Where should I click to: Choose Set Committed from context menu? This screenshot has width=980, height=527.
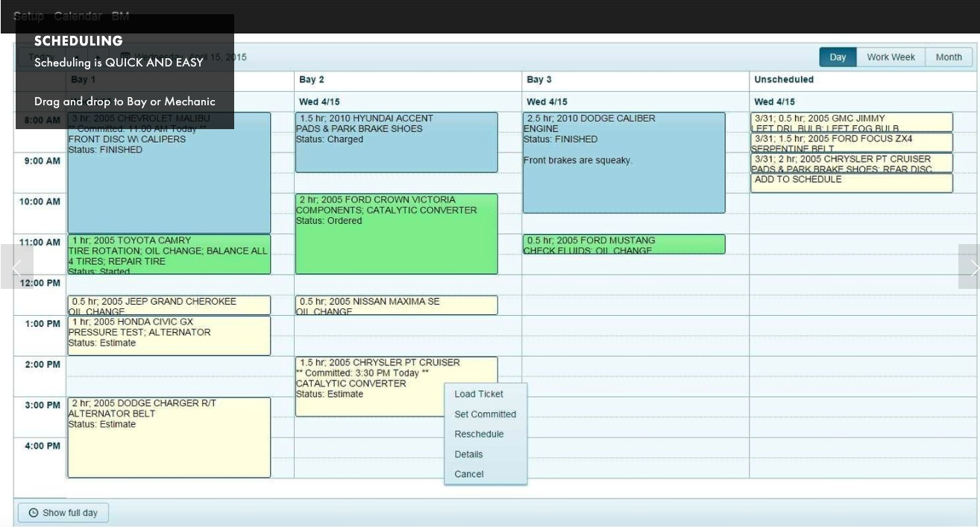[485, 414]
